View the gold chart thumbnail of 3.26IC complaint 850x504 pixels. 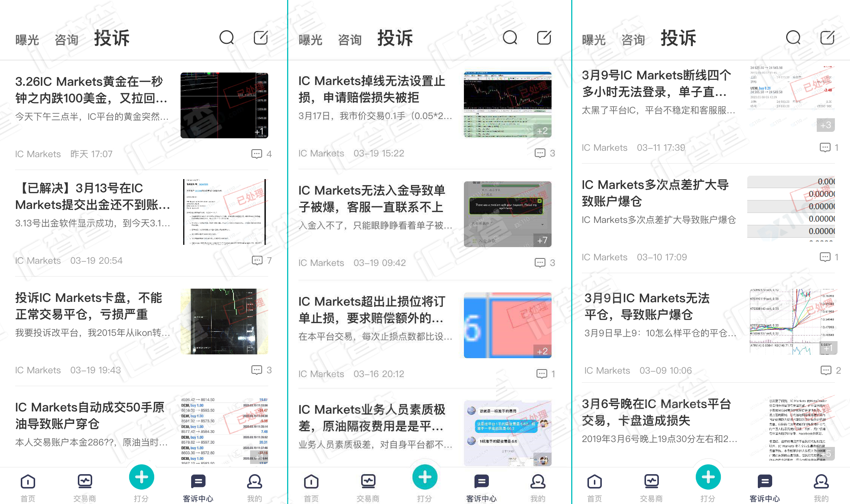tap(224, 105)
